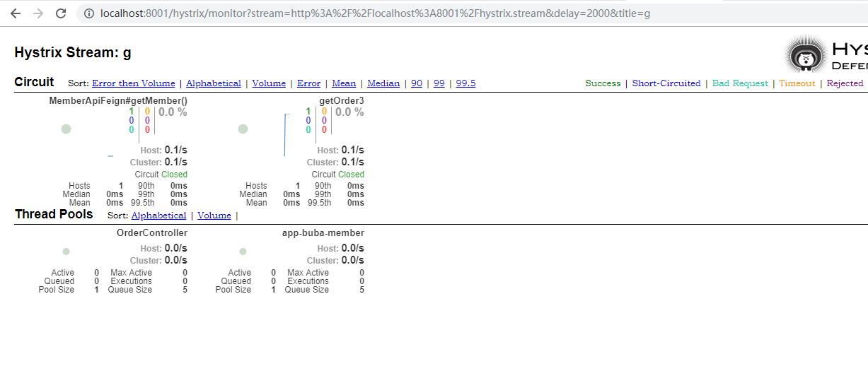Click the Thread Pools section heading
Screen dimensions: 868x383
click(54, 214)
